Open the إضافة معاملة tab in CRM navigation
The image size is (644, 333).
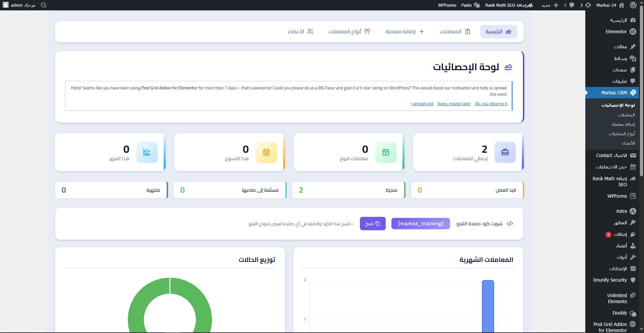pos(405,32)
